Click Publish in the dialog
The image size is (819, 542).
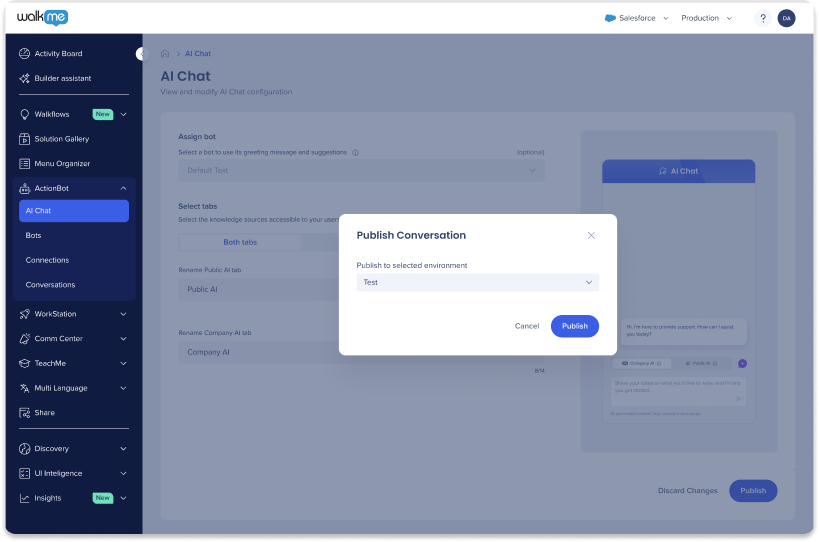[575, 326]
